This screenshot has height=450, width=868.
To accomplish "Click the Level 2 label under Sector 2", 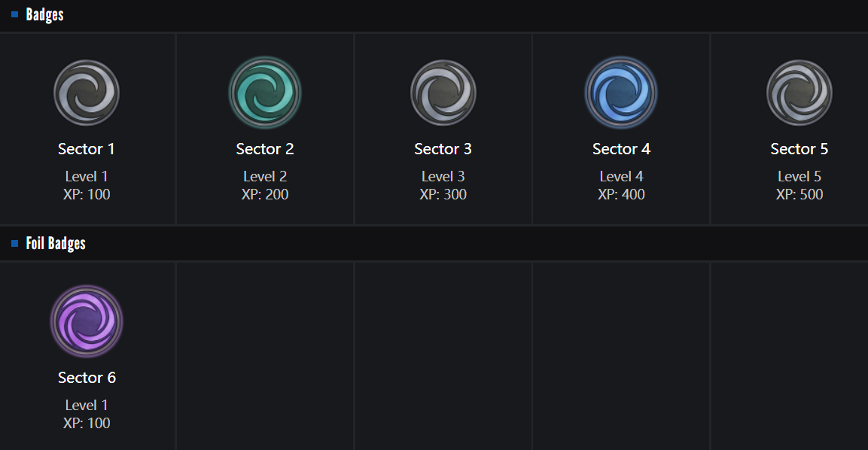I will point(265,177).
